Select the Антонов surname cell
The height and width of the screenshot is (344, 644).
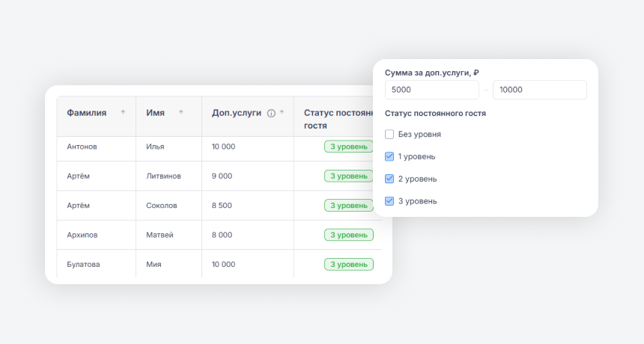click(82, 147)
